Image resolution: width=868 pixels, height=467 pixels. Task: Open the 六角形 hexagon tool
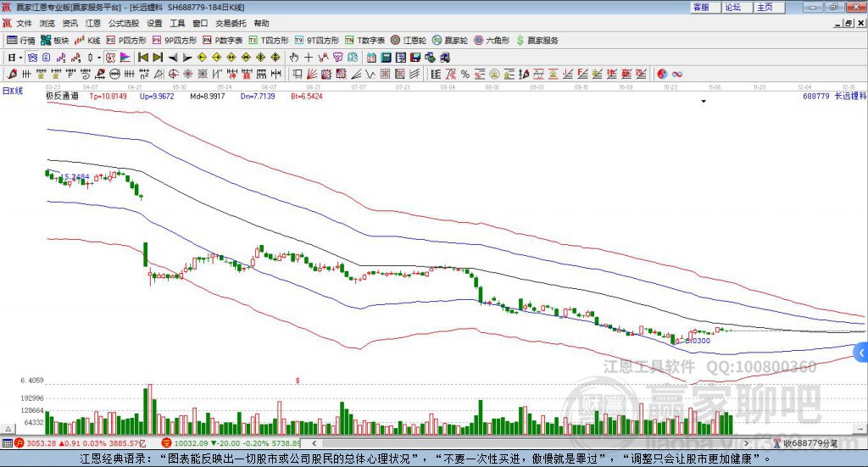tap(492, 41)
